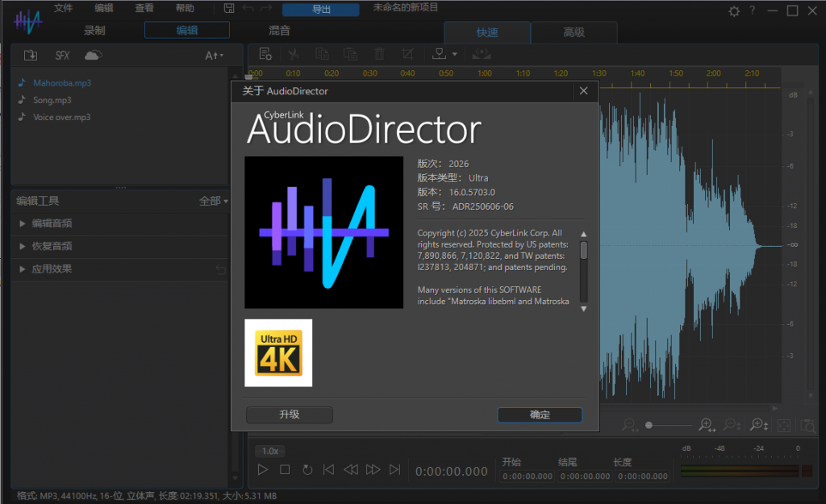Toggle the loop playback icon
Screen dimensions: 826x504
(307, 469)
